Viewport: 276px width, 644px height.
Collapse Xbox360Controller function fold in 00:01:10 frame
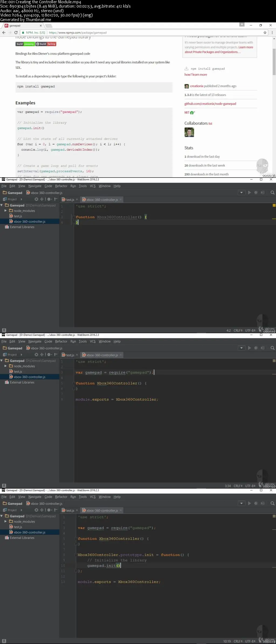point(74,217)
